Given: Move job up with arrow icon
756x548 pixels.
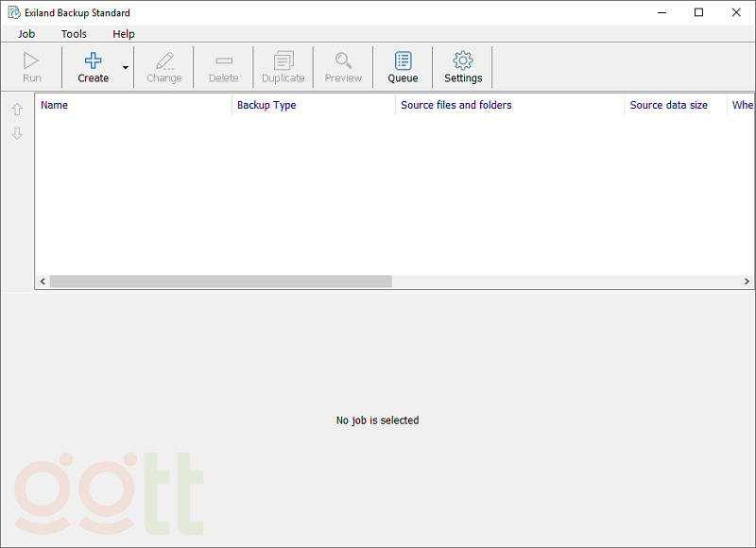Looking at the screenshot, I should click(x=17, y=110).
